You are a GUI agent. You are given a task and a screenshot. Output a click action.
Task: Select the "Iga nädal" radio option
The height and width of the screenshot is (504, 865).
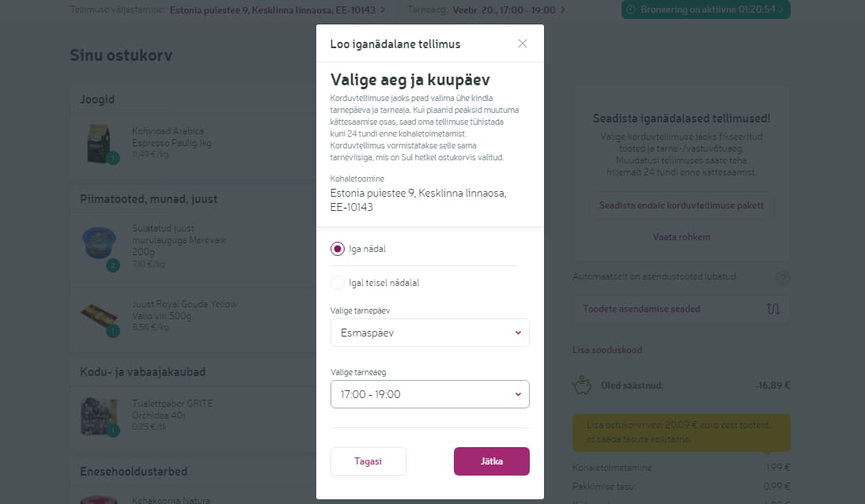[x=338, y=249]
